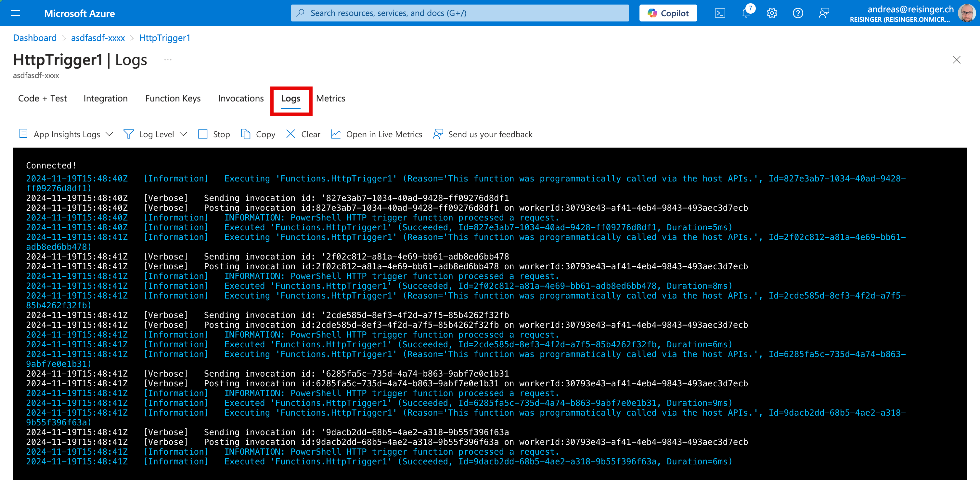Switch to the Code + Test tab
980x480 pixels.
pos(42,99)
